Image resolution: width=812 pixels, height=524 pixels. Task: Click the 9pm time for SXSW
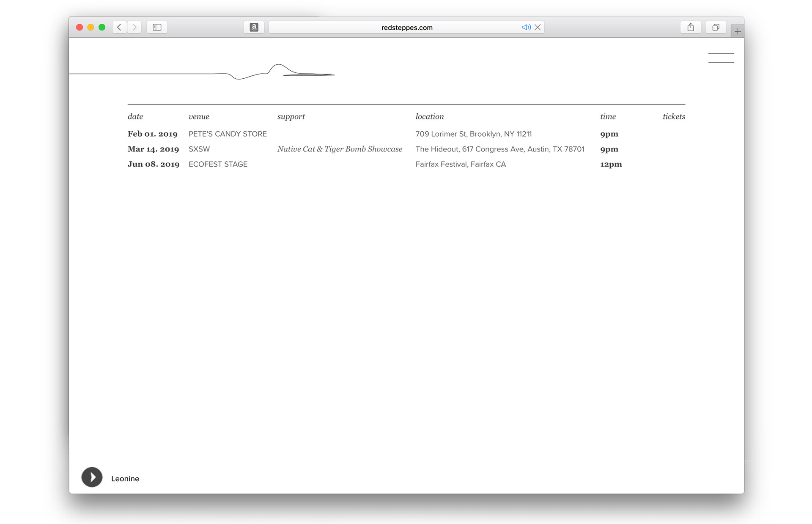click(609, 149)
